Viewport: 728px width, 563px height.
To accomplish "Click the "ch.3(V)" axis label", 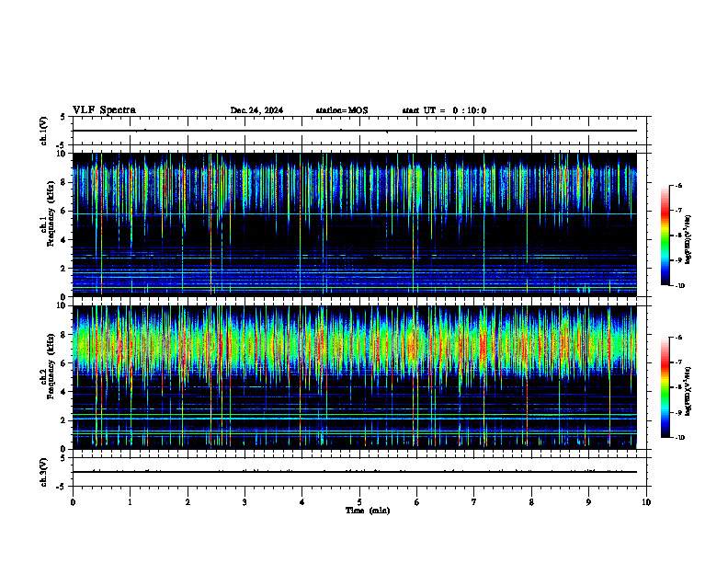I will (x=43, y=472).
